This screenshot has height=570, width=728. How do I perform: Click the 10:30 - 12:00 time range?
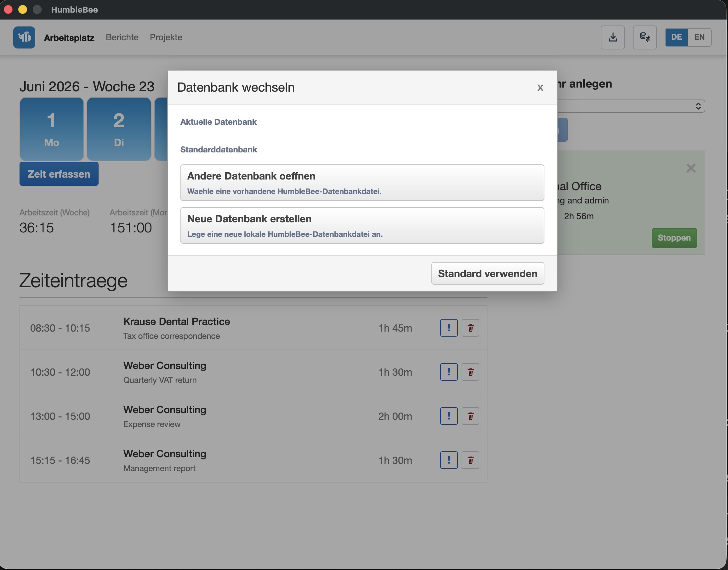tap(60, 373)
